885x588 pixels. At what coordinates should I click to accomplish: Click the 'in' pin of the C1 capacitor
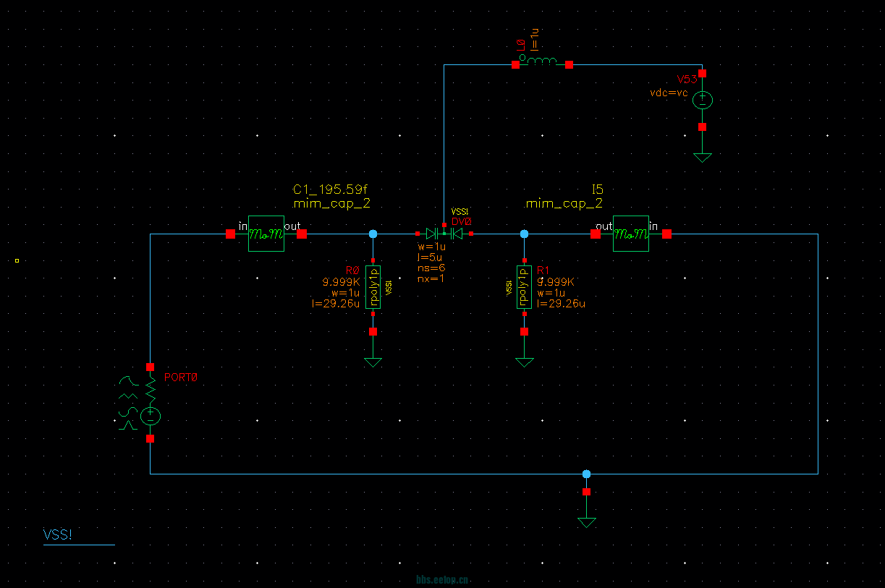(230, 234)
